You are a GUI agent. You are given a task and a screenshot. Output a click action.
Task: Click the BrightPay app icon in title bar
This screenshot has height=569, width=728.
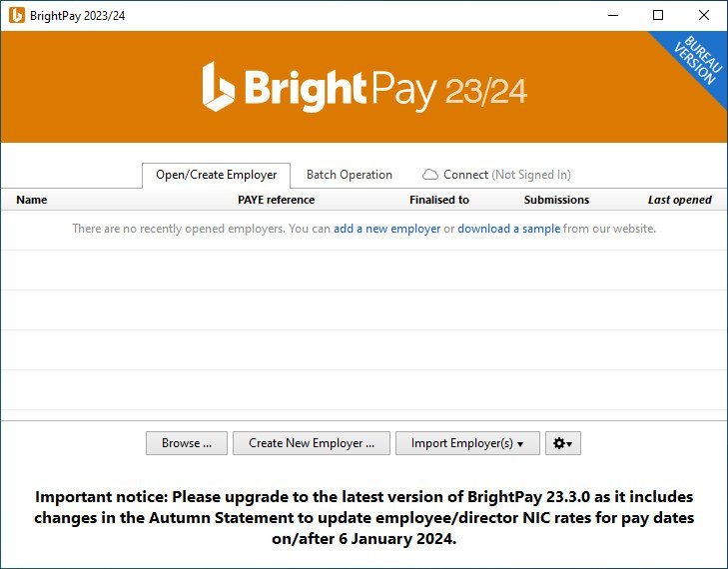[17, 15]
